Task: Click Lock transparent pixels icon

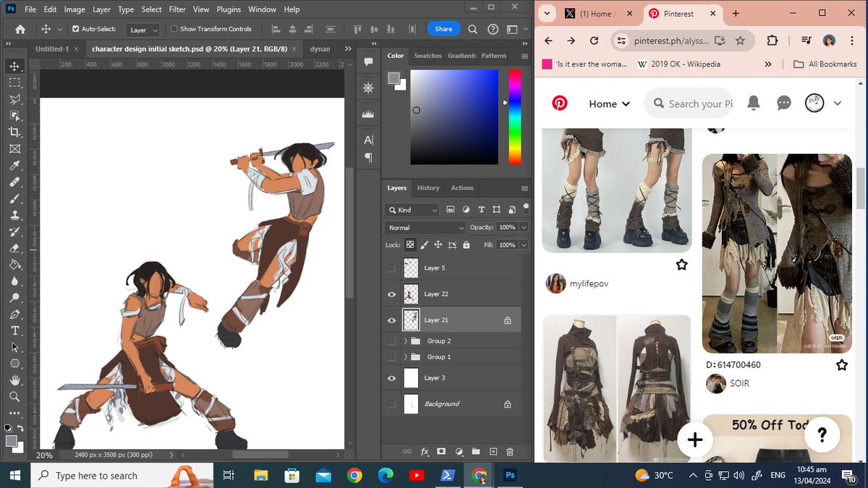Action: point(410,245)
